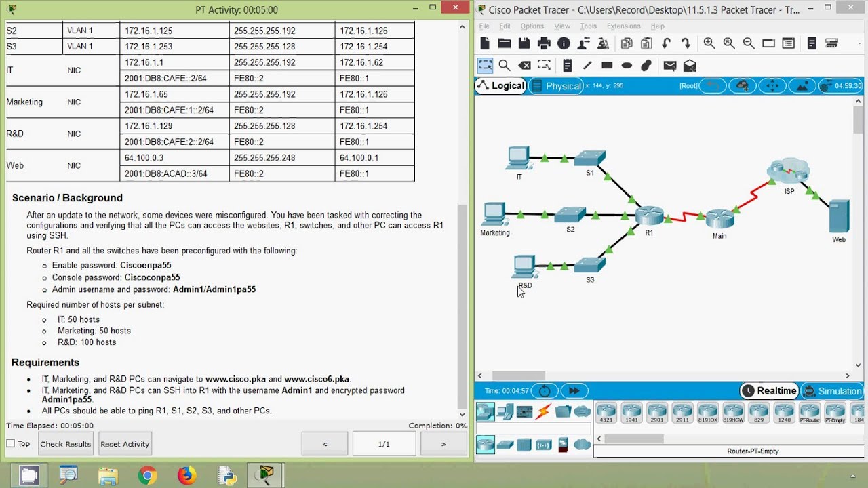Click the Save disk icon
Screen dimensions: 868x488
tap(524, 43)
